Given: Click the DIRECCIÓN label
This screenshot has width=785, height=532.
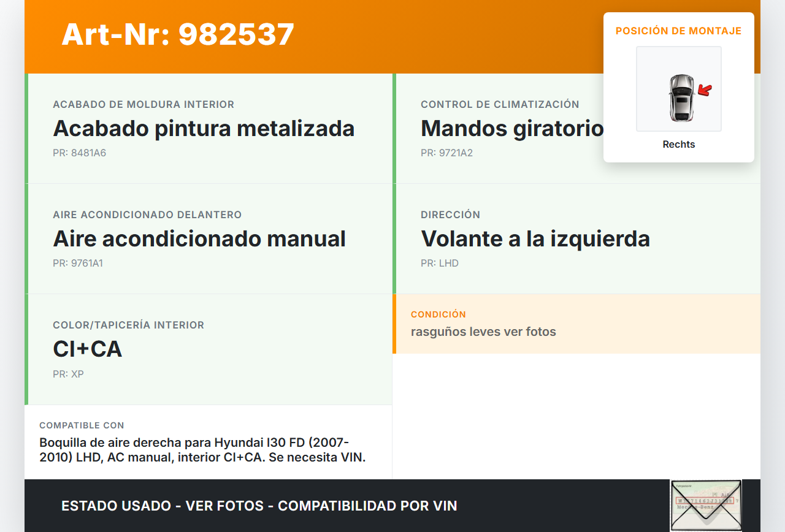Looking at the screenshot, I should (451, 215).
